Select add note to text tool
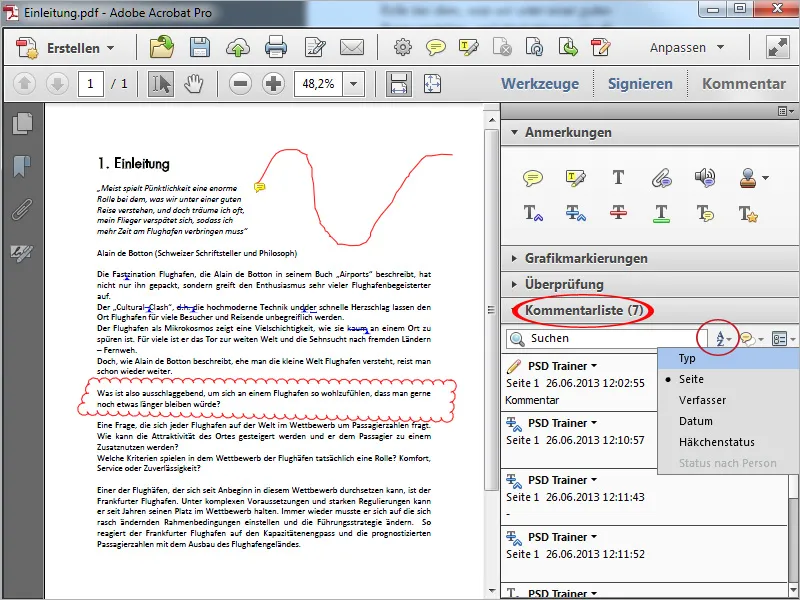This screenshot has height=600, width=800. (705, 213)
